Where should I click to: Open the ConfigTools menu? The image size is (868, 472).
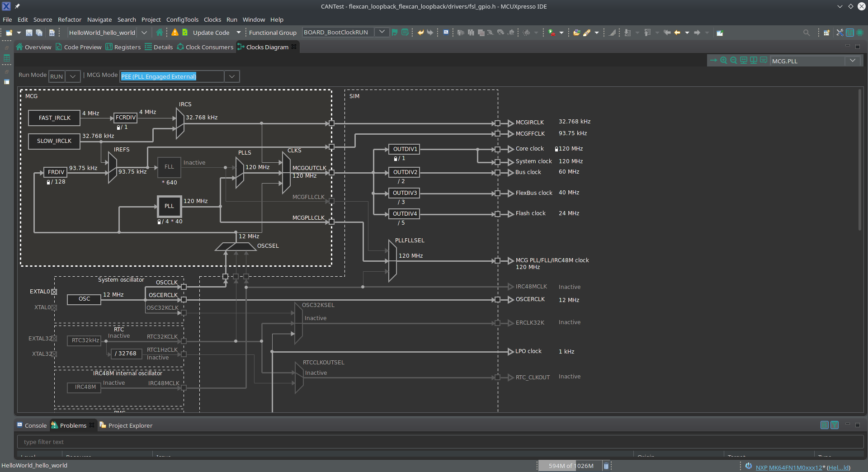tap(182, 19)
